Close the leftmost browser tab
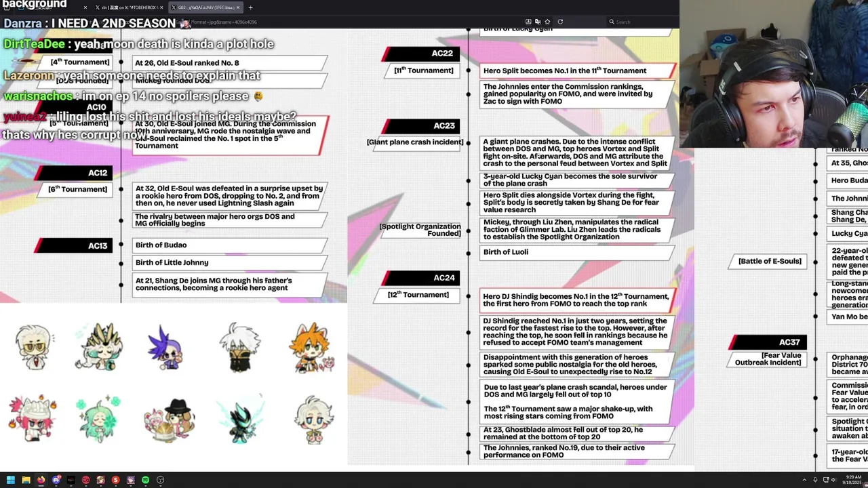The width and height of the screenshot is (868, 488). coord(85,7)
